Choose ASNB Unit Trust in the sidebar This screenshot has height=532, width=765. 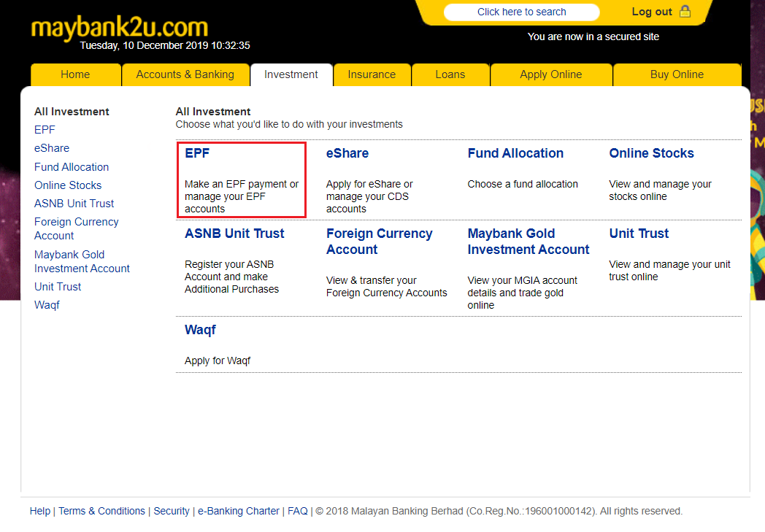[x=74, y=204]
